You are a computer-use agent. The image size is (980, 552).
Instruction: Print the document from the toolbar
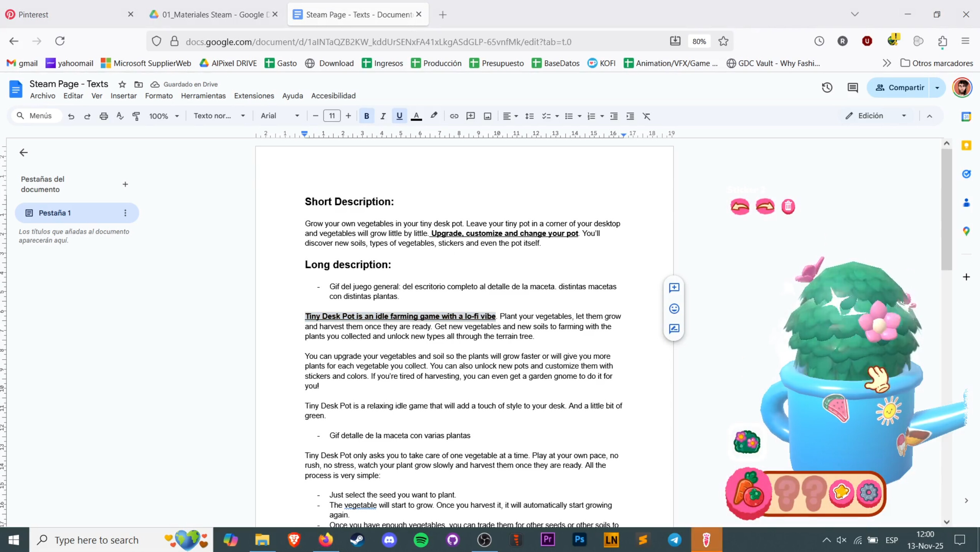coord(103,116)
